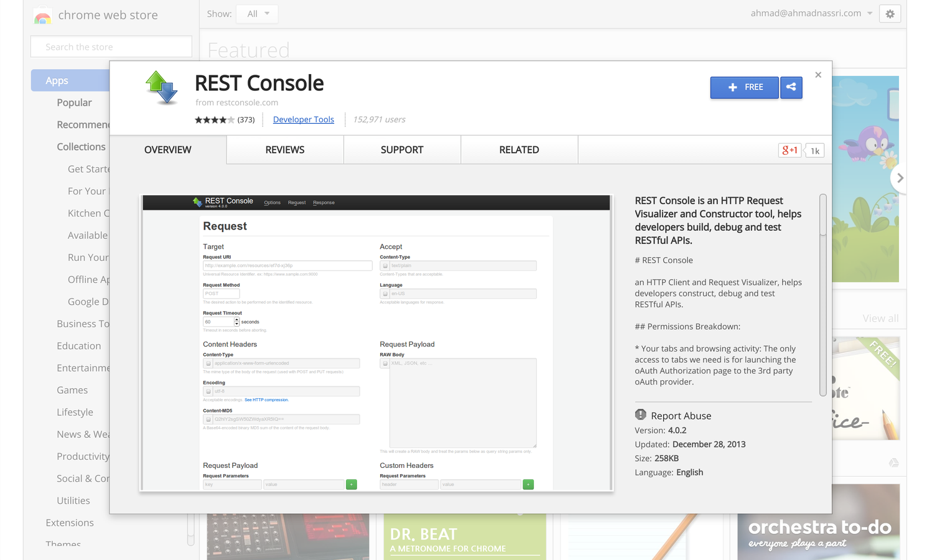Click the REST Console green-blue arrows icon
The height and width of the screenshot is (560, 927).
tap(162, 87)
